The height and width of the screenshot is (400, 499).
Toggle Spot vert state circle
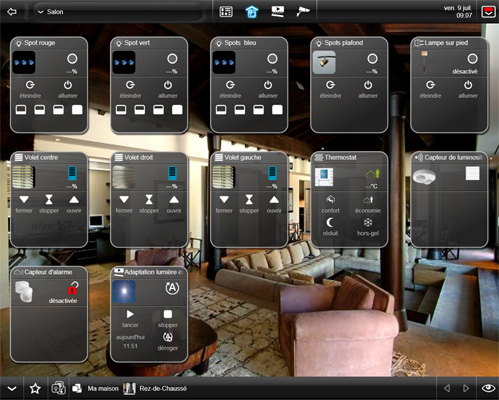(x=172, y=59)
